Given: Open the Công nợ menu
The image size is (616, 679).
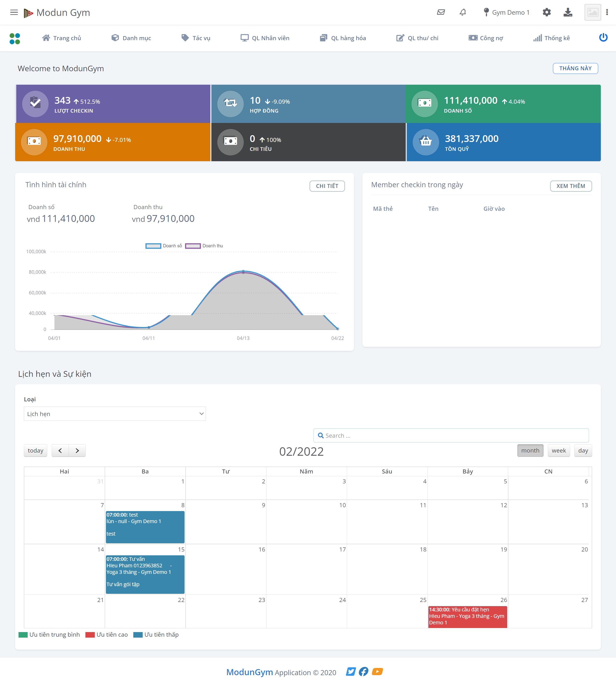Looking at the screenshot, I should [x=486, y=38].
